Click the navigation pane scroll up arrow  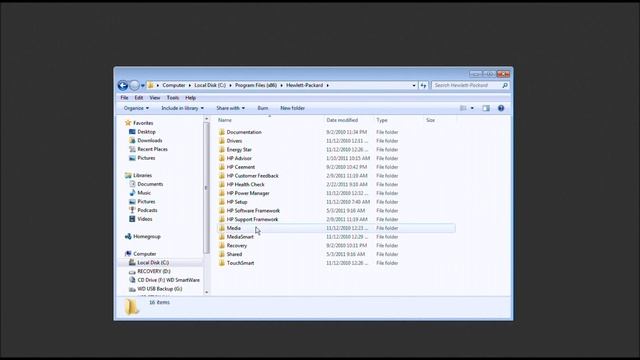(x=207, y=119)
